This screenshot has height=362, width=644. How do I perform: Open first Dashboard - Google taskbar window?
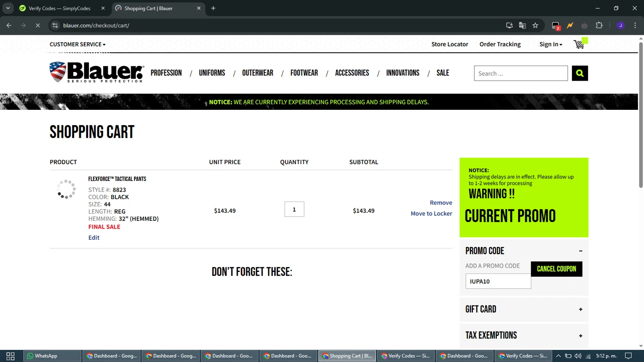[x=111, y=356]
